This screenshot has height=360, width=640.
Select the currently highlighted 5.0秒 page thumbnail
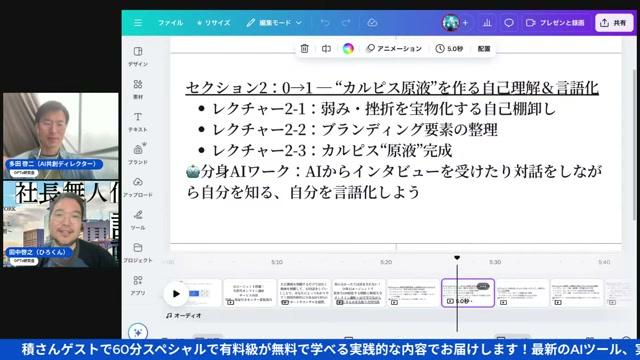(468, 293)
